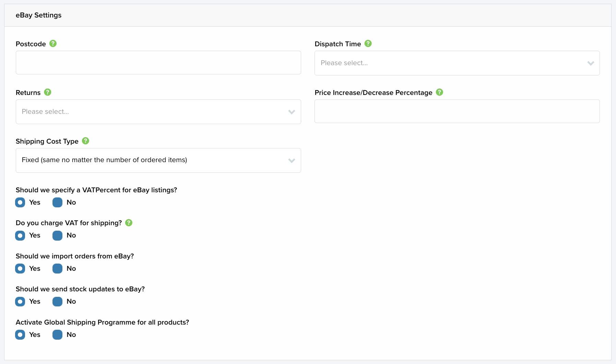Open the Shipping Cost Type dropdown
Viewport: 616px width, 364px height.
[x=158, y=160]
